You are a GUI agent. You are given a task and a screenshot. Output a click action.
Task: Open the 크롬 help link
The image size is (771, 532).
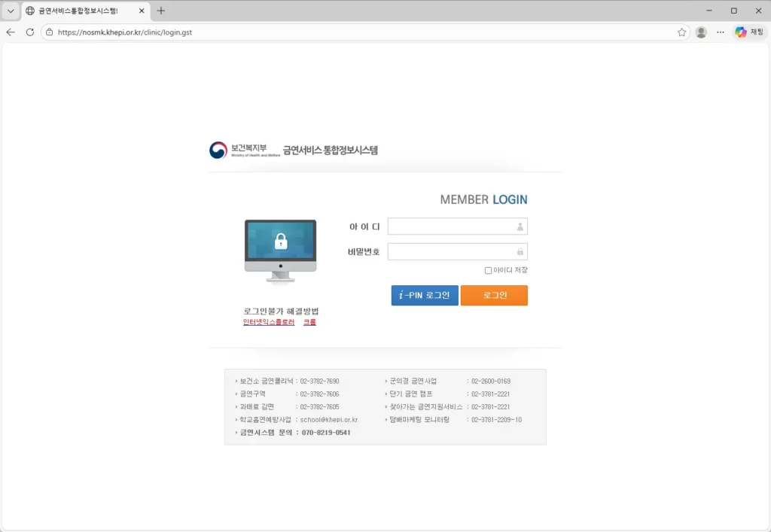pyautogui.click(x=309, y=322)
